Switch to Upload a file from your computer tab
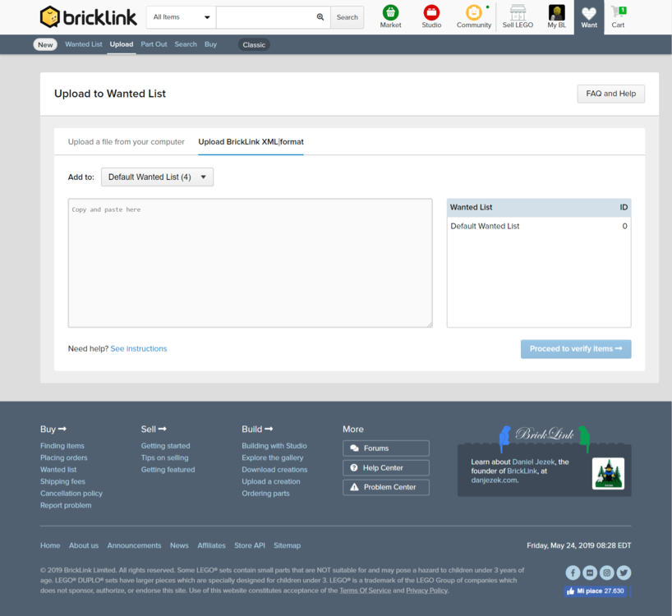The width and height of the screenshot is (672, 616). click(126, 142)
